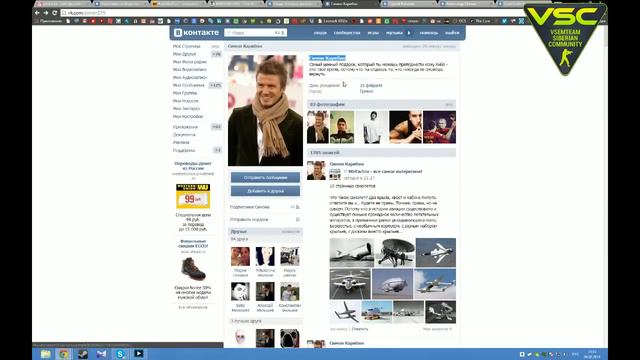
Task: Click the ВКонтакте logo in header
Action: pyautogui.click(x=196, y=32)
